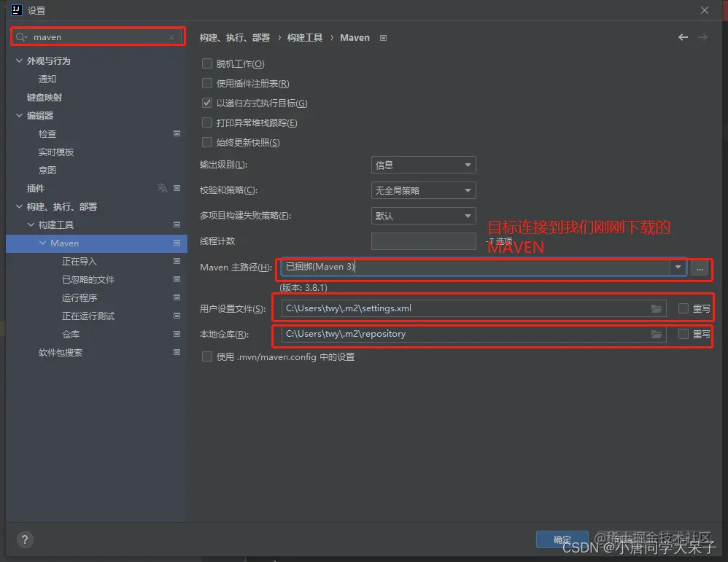Select 正在运行测试 under Maven
Screen dimensions: 728x562
click(x=88, y=316)
